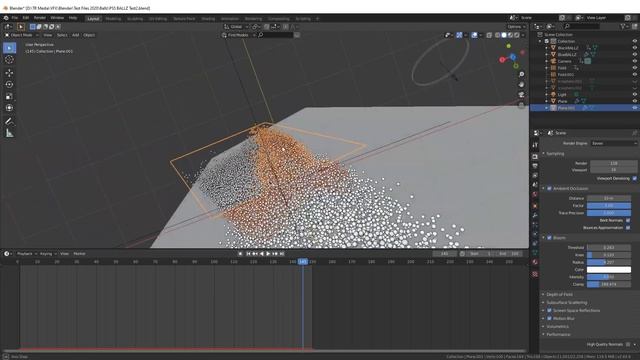Open the Physics properties tab icon

535,235
